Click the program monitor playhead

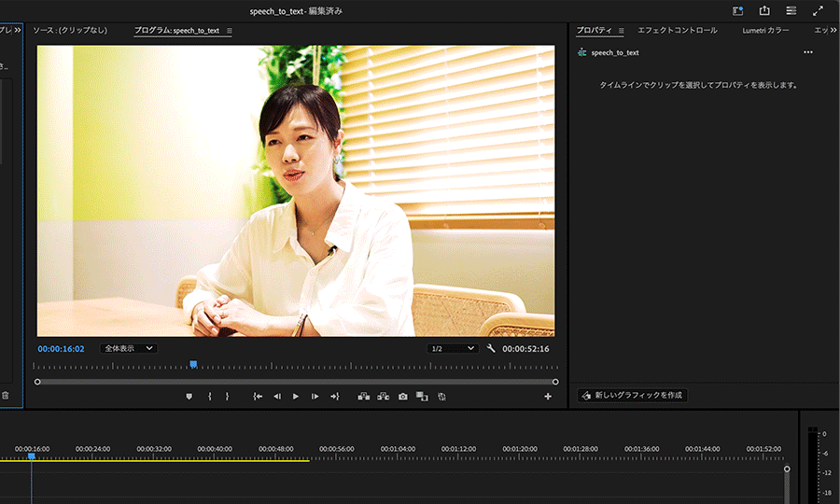coord(193,365)
